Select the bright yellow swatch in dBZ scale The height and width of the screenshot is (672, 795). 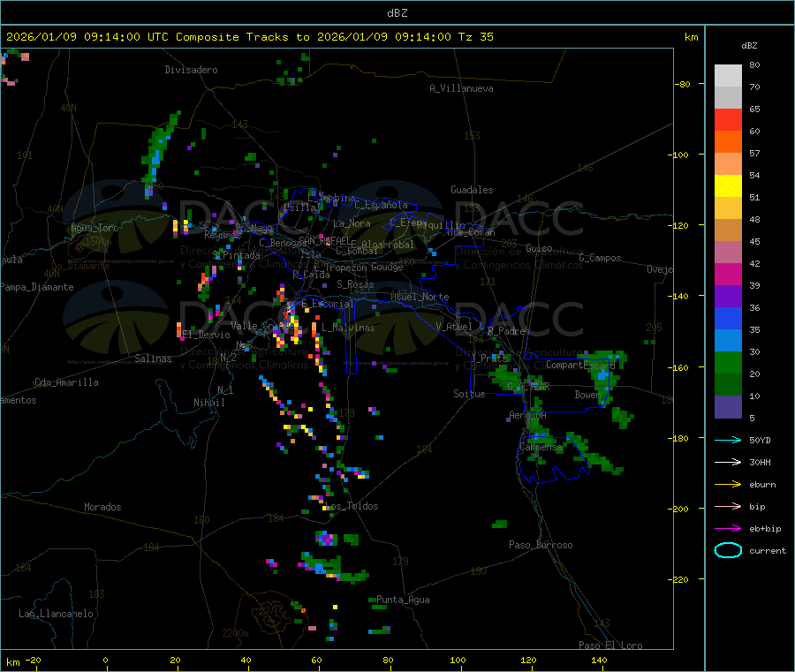728,186
